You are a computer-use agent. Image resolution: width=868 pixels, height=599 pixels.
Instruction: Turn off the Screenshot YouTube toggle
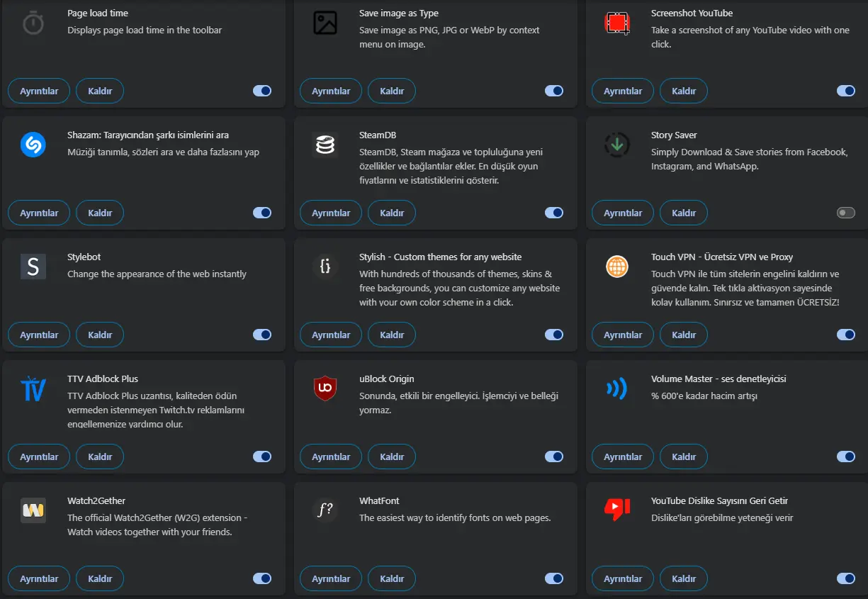[x=846, y=91]
